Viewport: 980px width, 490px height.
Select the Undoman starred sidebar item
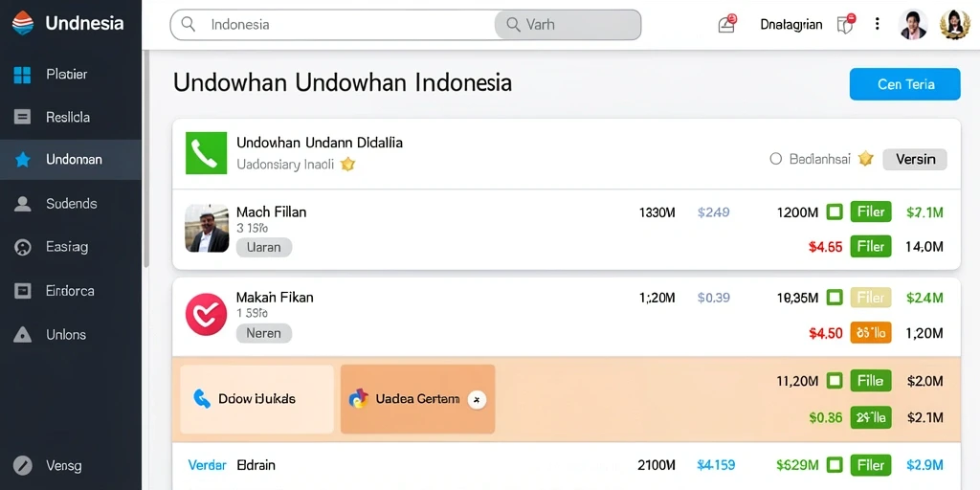pos(71,160)
